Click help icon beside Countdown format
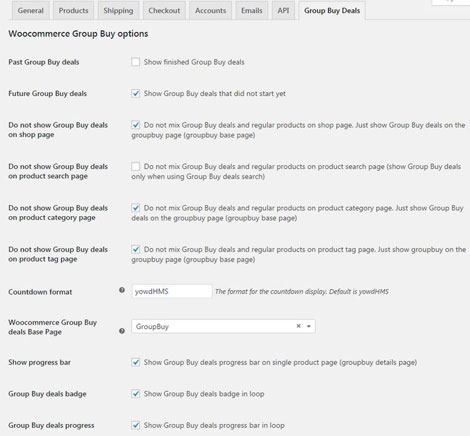The width and height of the screenshot is (470, 436). (122, 290)
